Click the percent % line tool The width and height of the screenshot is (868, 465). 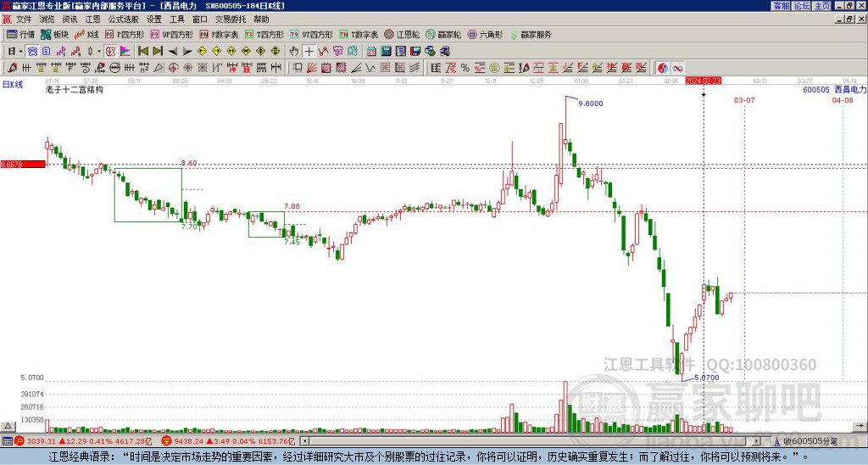pos(465,68)
